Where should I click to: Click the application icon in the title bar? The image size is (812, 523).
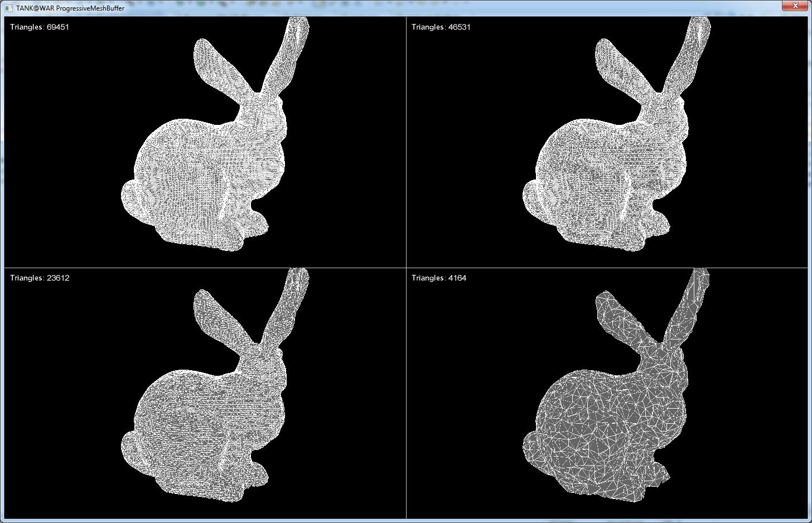[8, 8]
